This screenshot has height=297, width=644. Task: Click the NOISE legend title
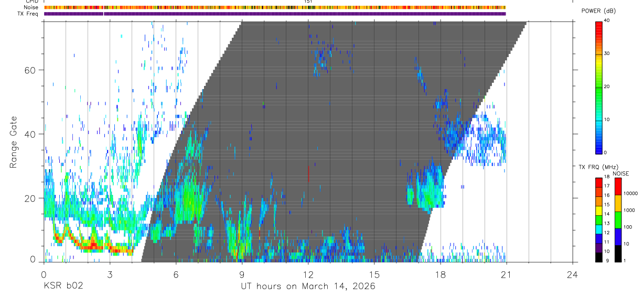tap(621, 173)
